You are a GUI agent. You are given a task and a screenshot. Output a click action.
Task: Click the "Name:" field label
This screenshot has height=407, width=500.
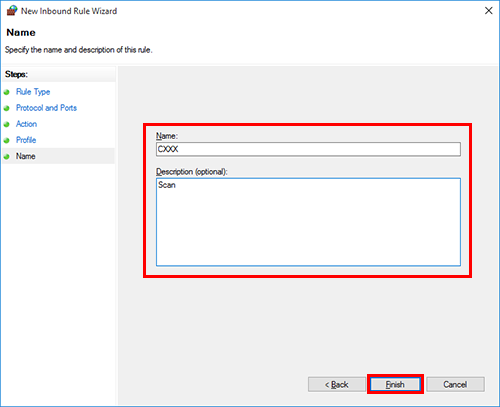(167, 136)
